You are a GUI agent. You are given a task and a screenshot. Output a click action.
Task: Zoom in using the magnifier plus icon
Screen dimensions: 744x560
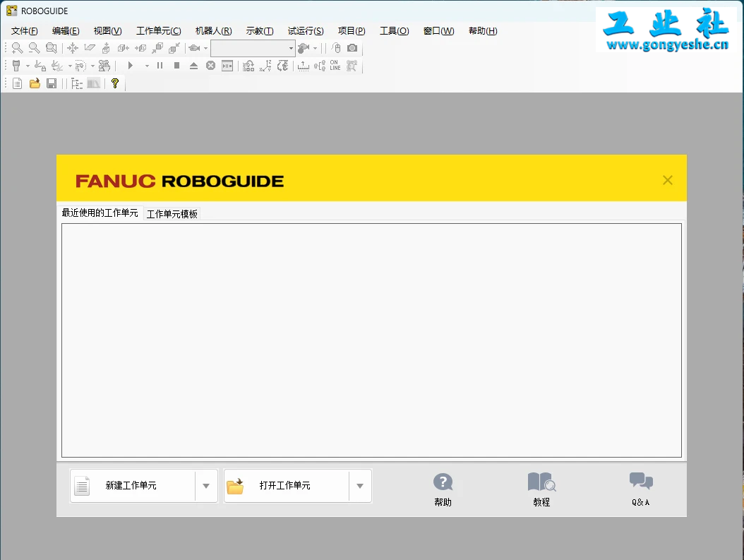coord(17,48)
